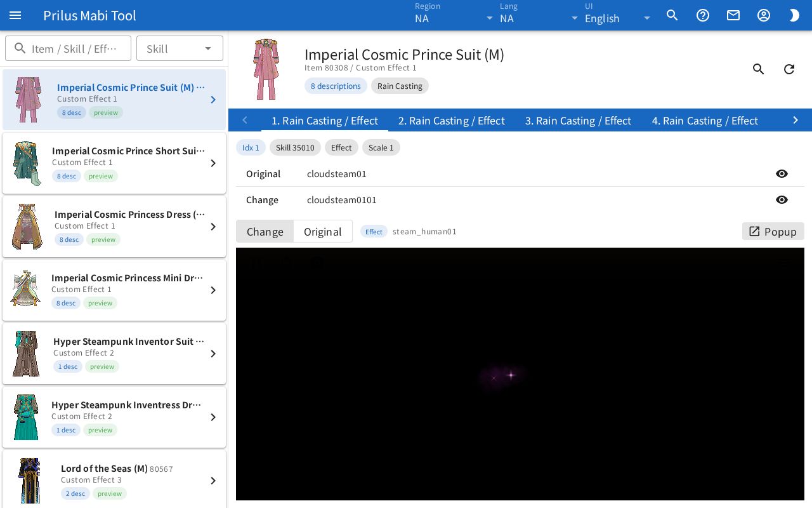This screenshot has width=812, height=508.
Task: Click the Rain Casting chip under the title
Action: [x=400, y=86]
